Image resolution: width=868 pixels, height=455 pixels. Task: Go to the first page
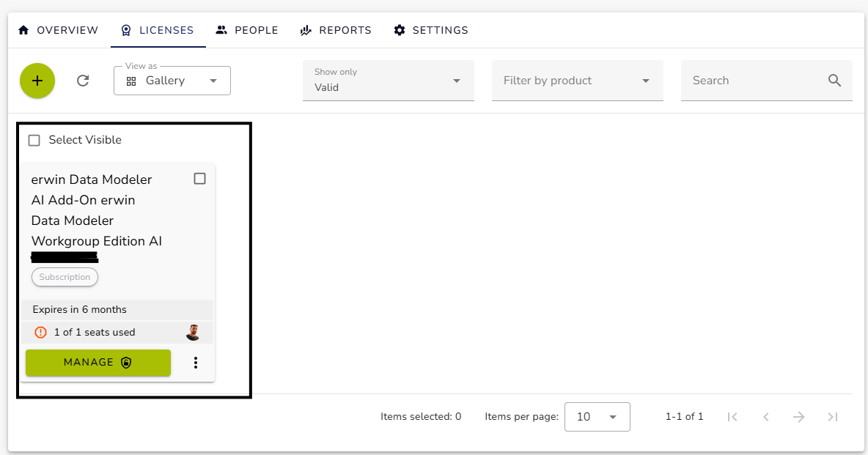[732, 417]
